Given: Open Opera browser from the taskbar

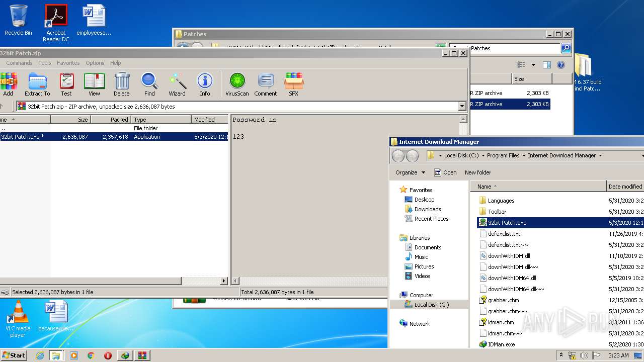Looking at the screenshot, I should pyautogui.click(x=108, y=355).
